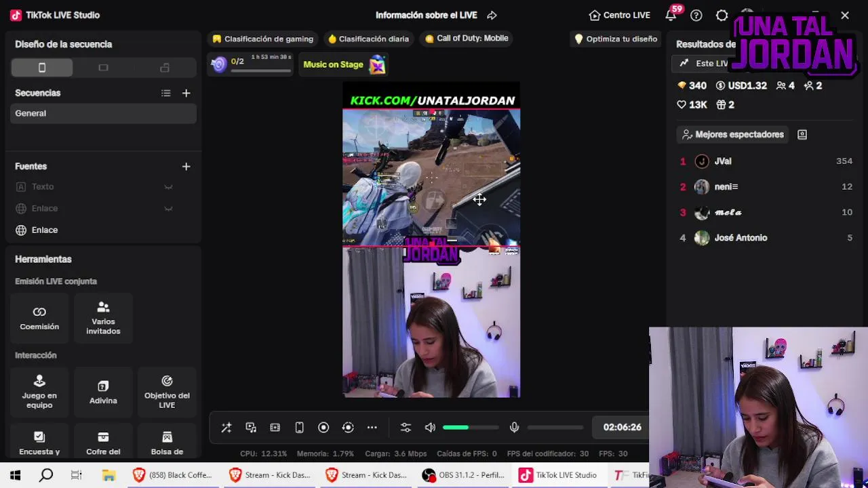868x488 pixels.
Task: Open Centro LIVE
Action: coord(619,15)
